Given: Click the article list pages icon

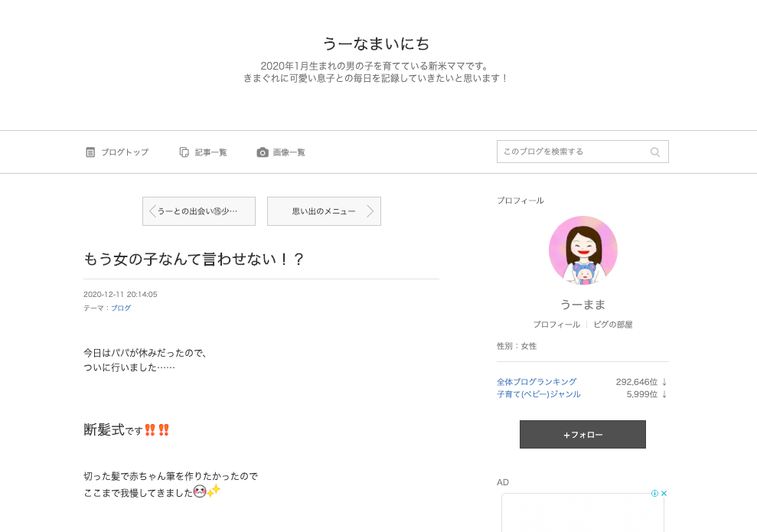Looking at the screenshot, I should (184, 152).
